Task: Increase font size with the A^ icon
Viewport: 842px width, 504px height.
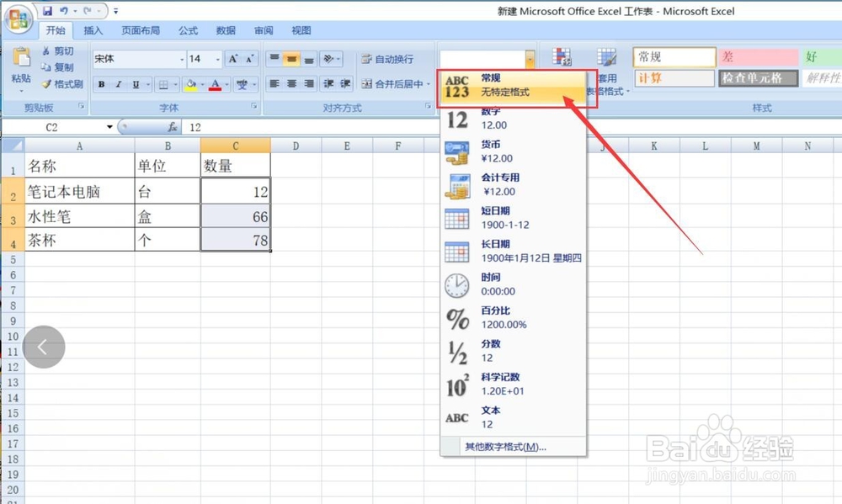Action: (234, 58)
